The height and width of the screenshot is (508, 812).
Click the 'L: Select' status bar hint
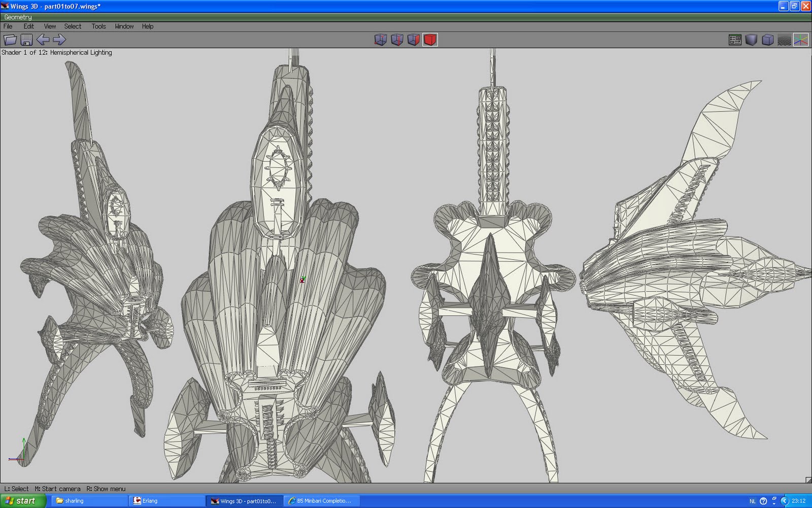[17, 489]
